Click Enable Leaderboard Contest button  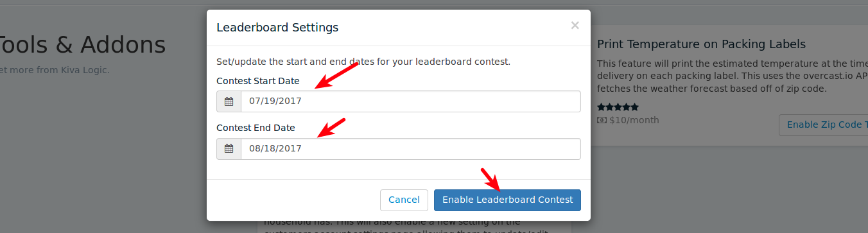click(x=507, y=200)
